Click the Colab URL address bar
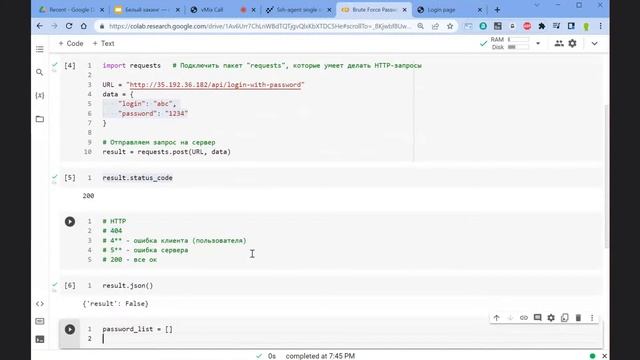This screenshot has width=640, height=360. (260, 26)
